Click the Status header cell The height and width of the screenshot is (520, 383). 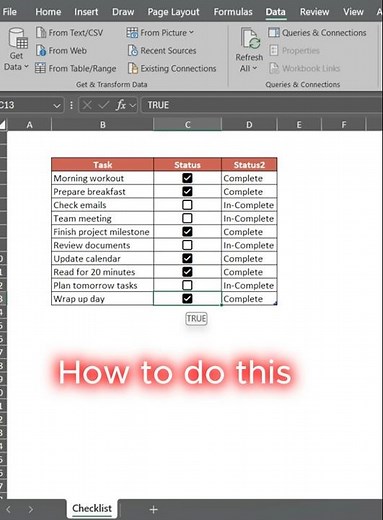(x=187, y=165)
